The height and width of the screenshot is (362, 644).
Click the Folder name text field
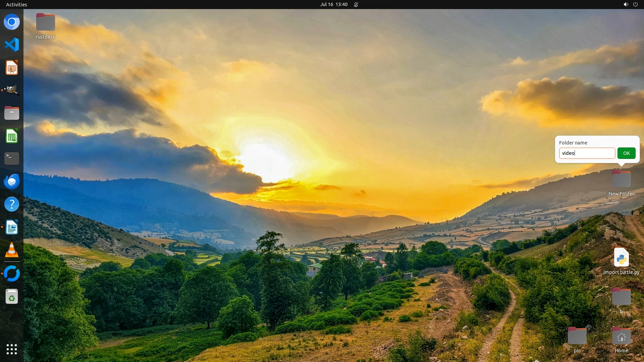[587, 153]
